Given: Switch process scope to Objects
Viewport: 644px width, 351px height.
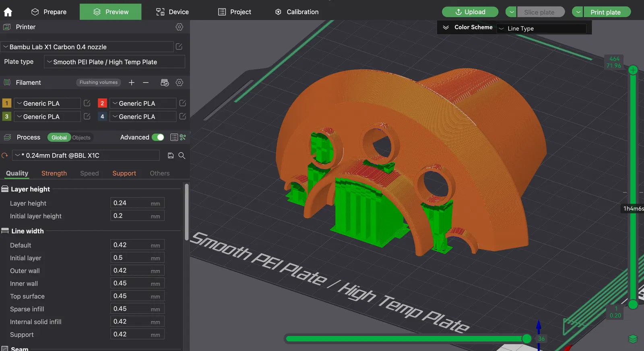Looking at the screenshot, I should tap(81, 138).
